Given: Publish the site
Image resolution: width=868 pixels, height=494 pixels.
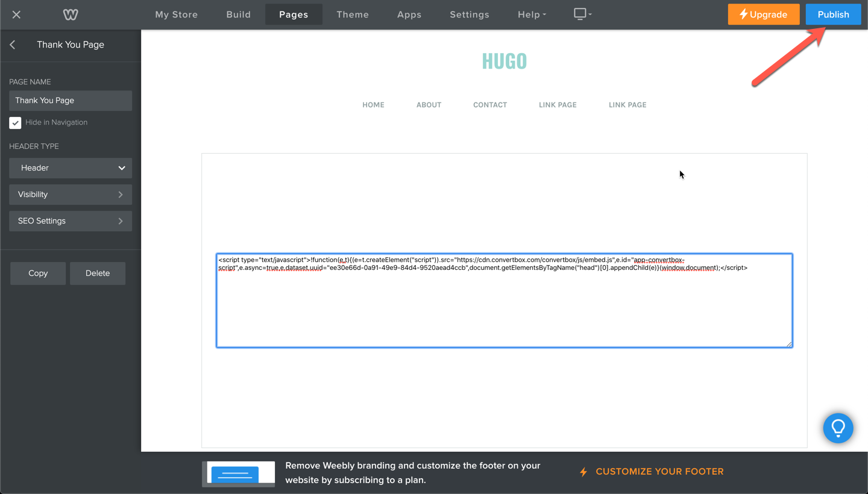Looking at the screenshot, I should pyautogui.click(x=833, y=14).
